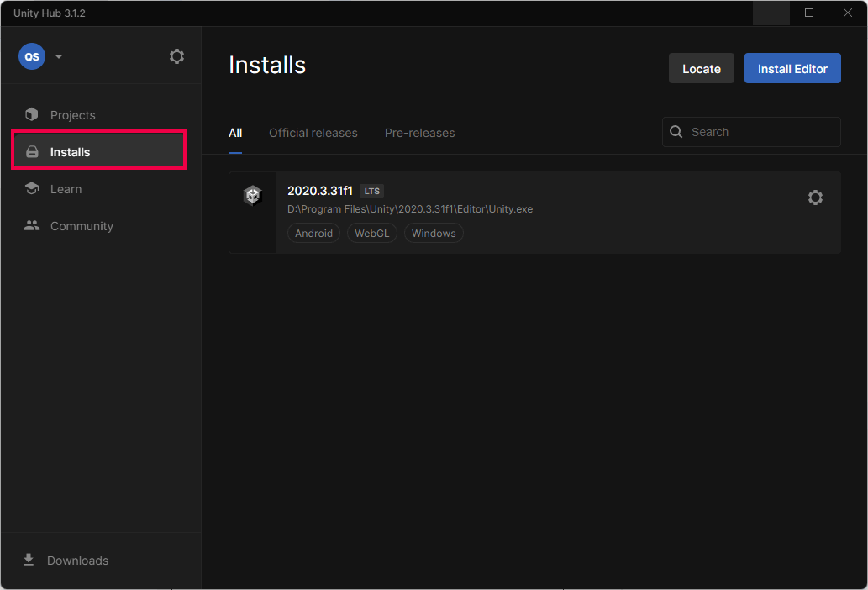Viewport: 868px width, 590px height.
Task: Open settings gear for 2020.3.31f1
Action: (x=814, y=198)
